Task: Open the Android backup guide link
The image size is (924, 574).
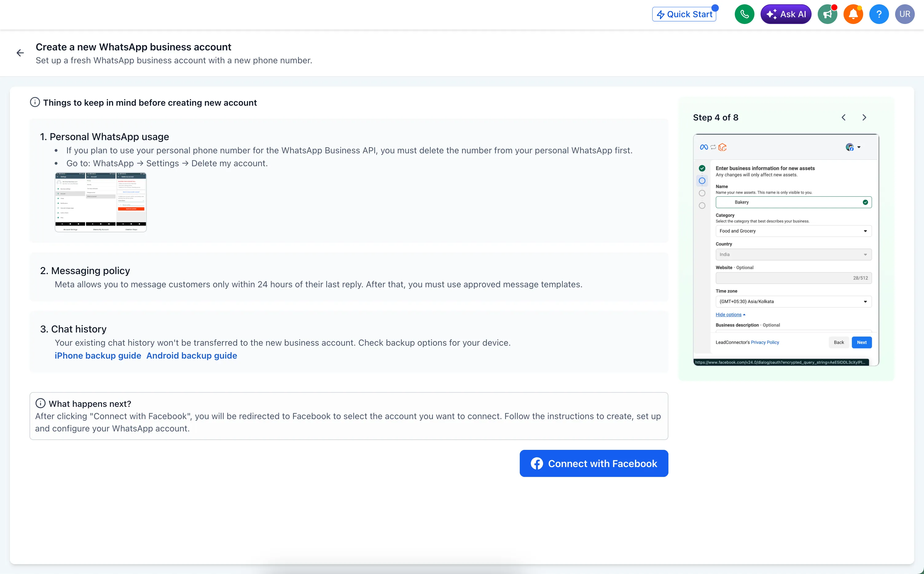Action: point(192,356)
